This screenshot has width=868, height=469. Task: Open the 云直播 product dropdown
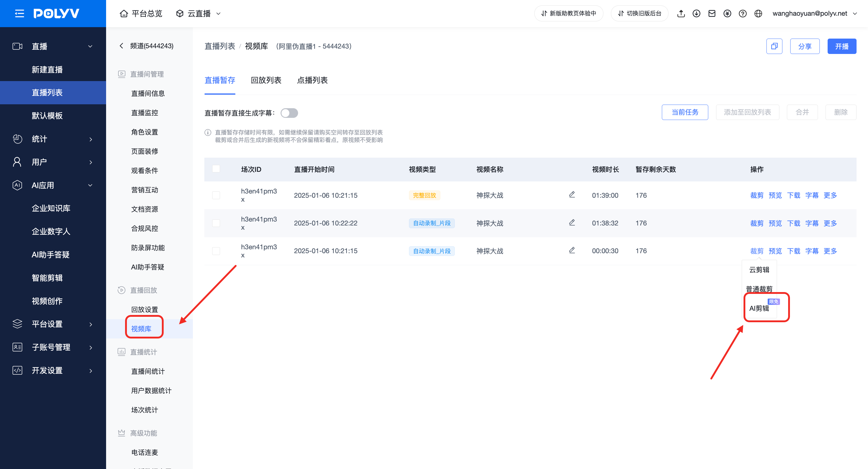(199, 14)
